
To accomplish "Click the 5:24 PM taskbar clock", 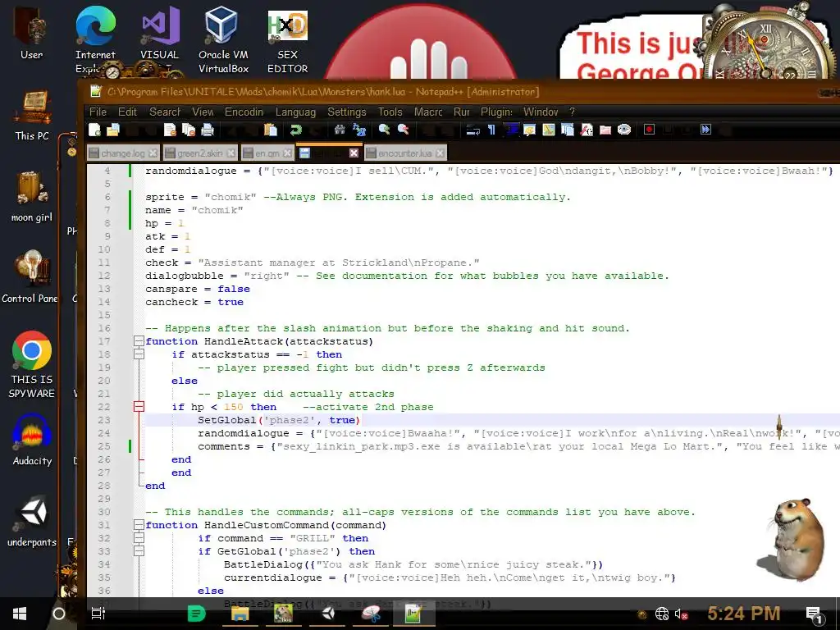I will click(744, 613).
